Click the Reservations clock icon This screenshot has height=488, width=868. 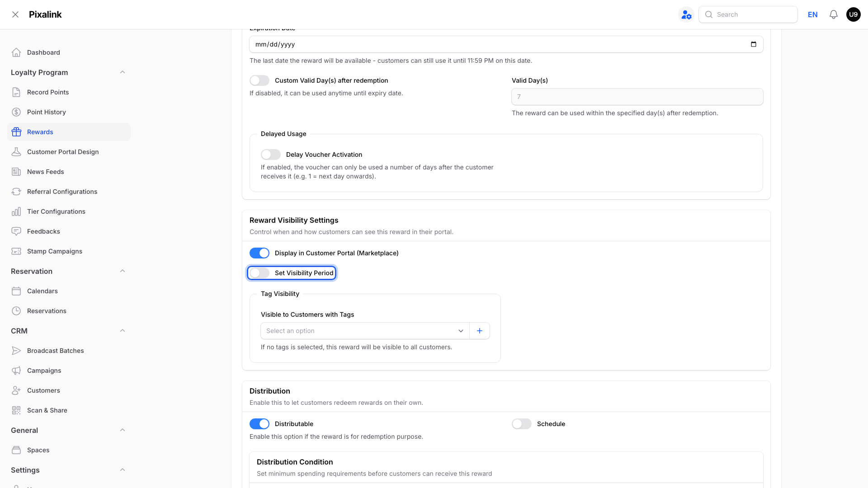click(16, 311)
